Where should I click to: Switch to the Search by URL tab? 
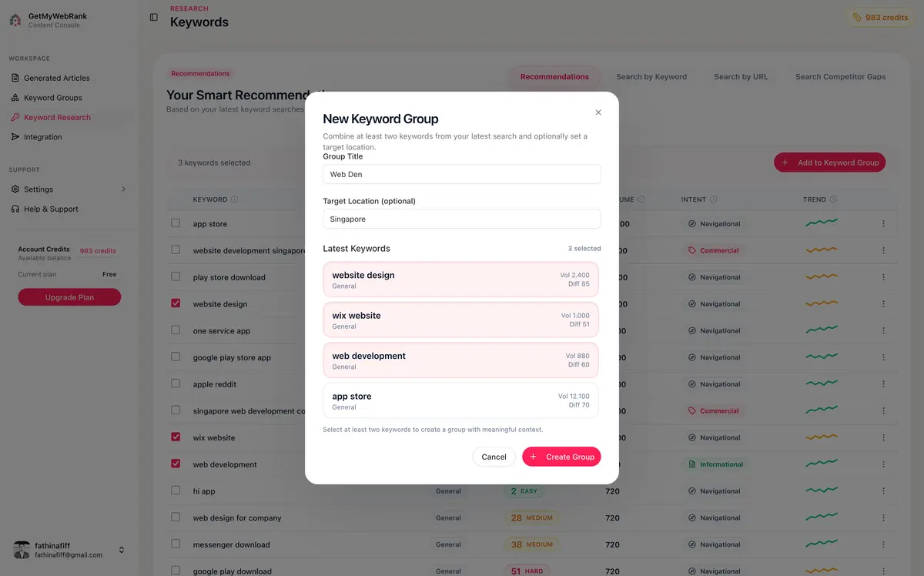[741, 76]
